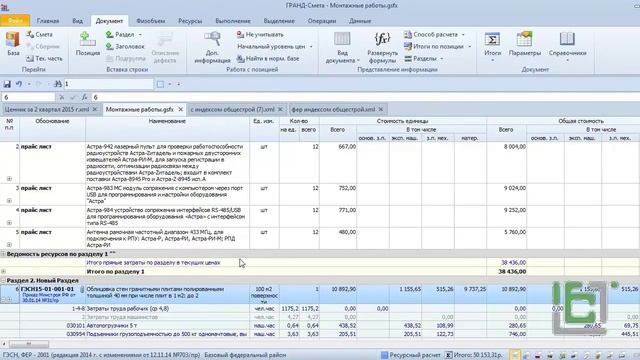640x360 pixels.
Task: Insert a new Позиция row
Action: click(87, 44)
